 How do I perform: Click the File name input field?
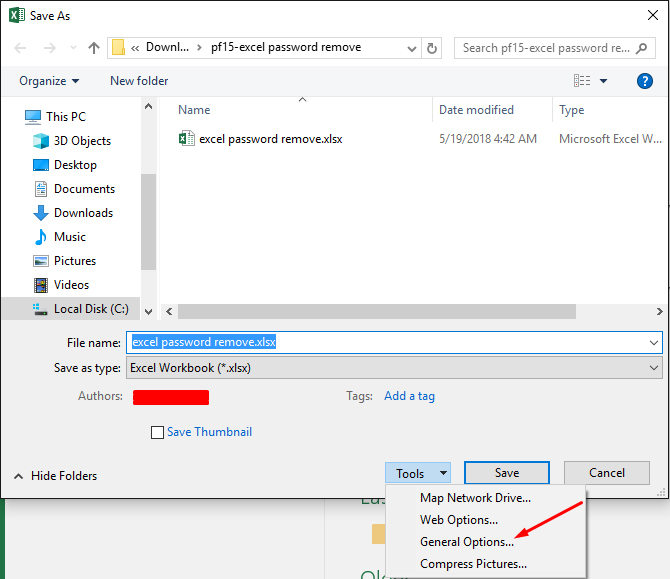390,342
